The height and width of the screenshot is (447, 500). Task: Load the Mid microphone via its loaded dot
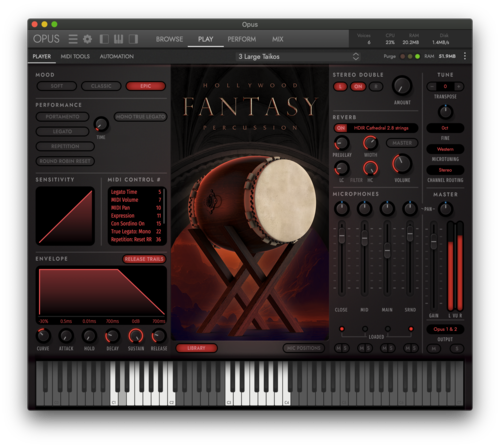click(x=365, y=329)
